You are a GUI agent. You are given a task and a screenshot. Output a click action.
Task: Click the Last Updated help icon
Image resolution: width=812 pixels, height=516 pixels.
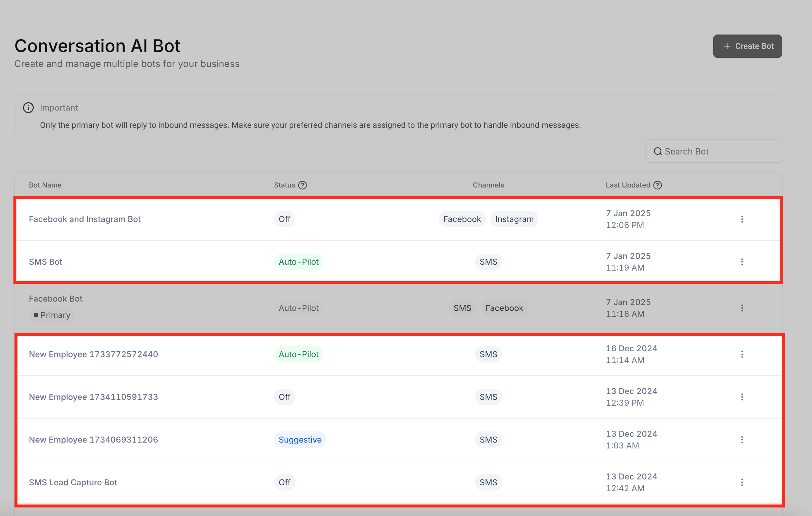pos(657,185)
